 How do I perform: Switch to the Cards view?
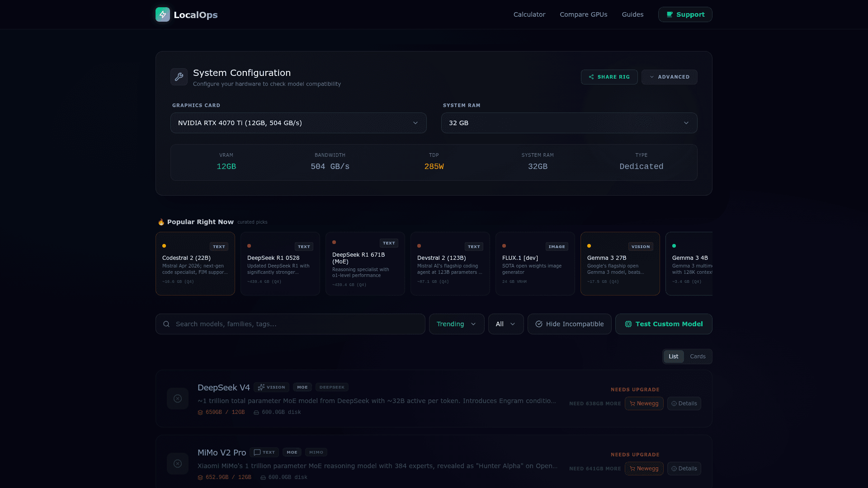(698, 357)
